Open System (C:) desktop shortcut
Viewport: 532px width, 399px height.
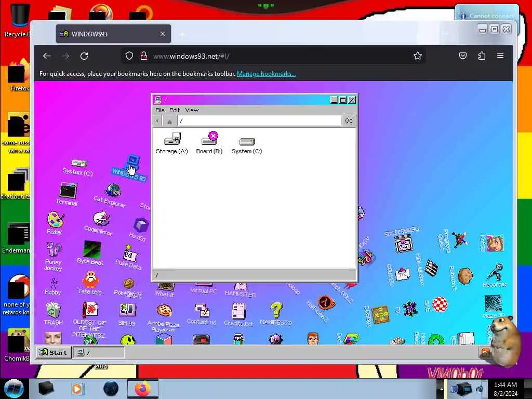tap(78, 167)
